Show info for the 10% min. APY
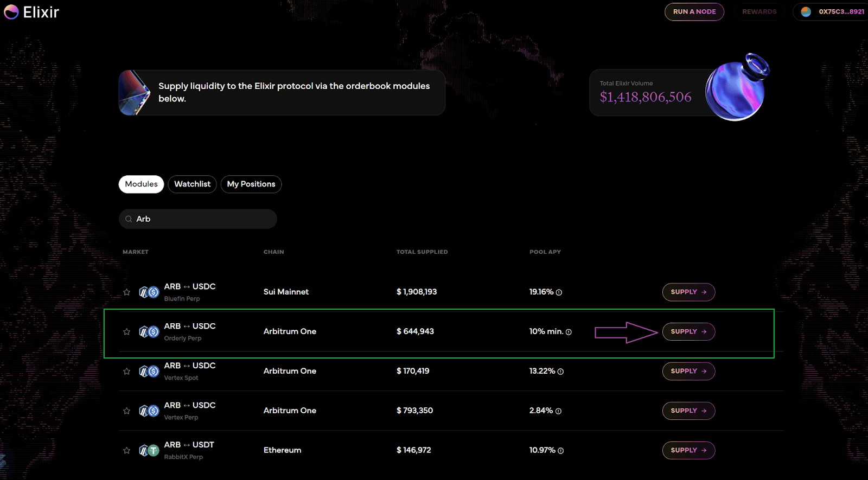 click(x=569, y=332)
